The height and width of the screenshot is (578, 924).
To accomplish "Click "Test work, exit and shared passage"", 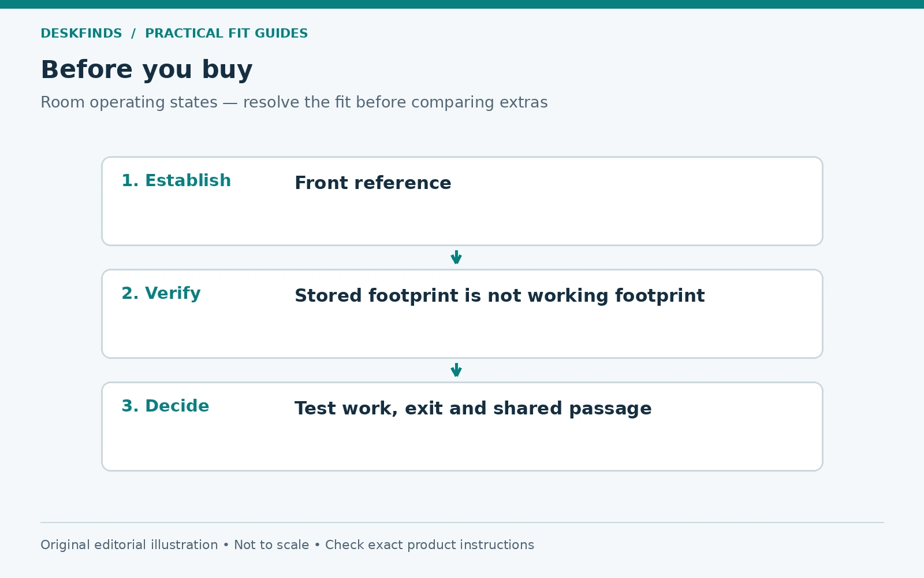I will [473, 408].
